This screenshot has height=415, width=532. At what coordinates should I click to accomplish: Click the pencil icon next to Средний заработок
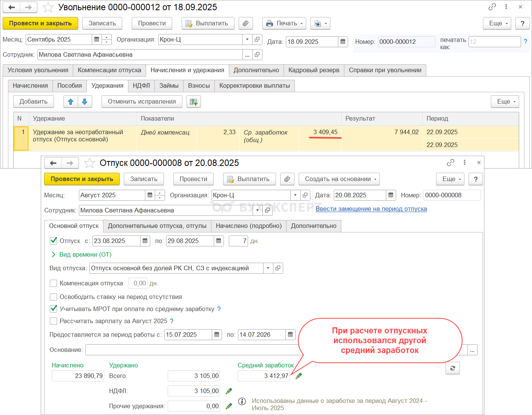[x=299, y=376]
